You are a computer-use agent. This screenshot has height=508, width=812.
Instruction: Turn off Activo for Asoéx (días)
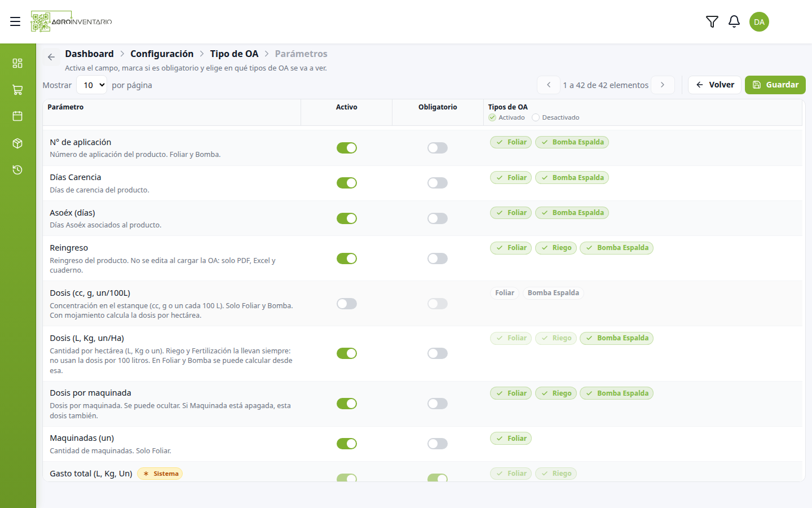(x=347, y=218)
